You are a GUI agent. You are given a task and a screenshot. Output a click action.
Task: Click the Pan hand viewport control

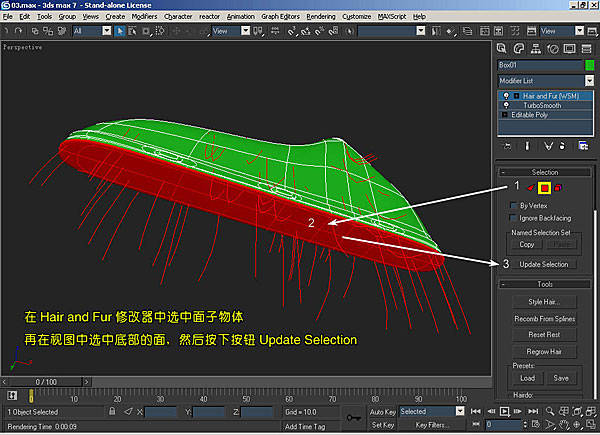[563, 424]
